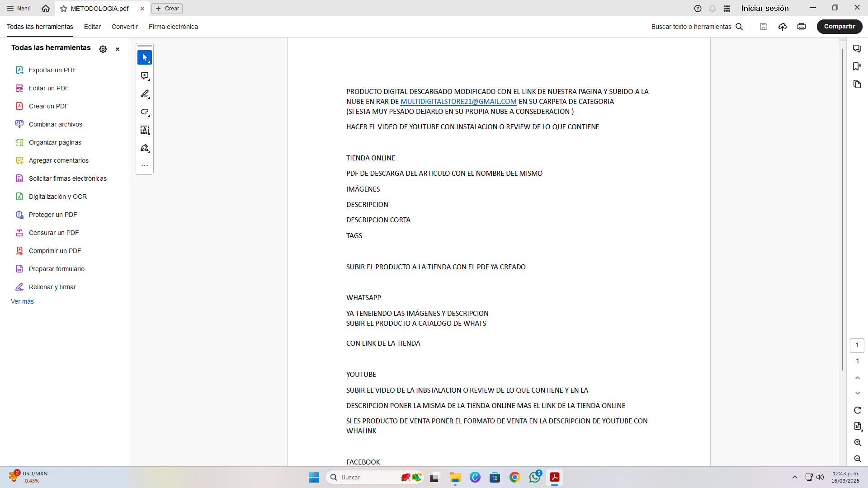Open the multidigitalstore21 email link

point(458,102)
